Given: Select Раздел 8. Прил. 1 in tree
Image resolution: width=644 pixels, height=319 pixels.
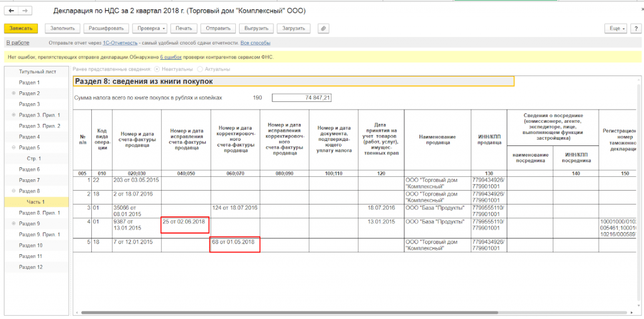Looking at the screenshot, I should 40,213.
